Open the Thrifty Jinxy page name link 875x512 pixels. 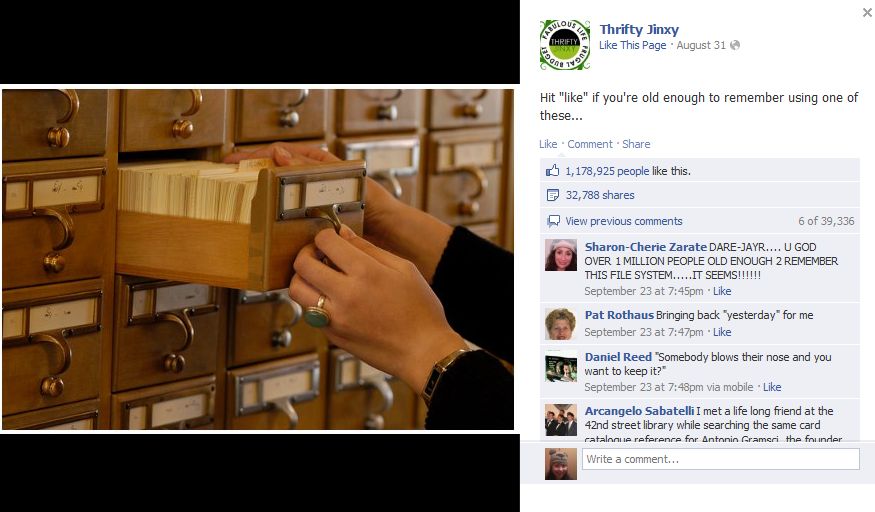639,30
